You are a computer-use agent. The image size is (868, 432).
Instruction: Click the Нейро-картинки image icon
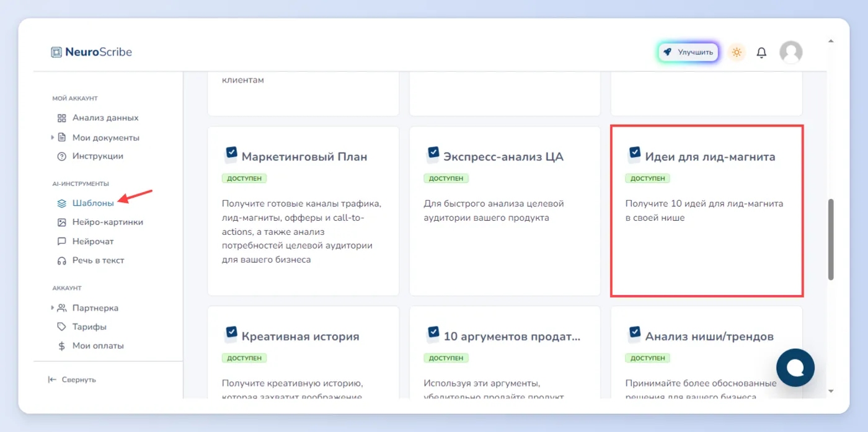[x=61, y=222]
